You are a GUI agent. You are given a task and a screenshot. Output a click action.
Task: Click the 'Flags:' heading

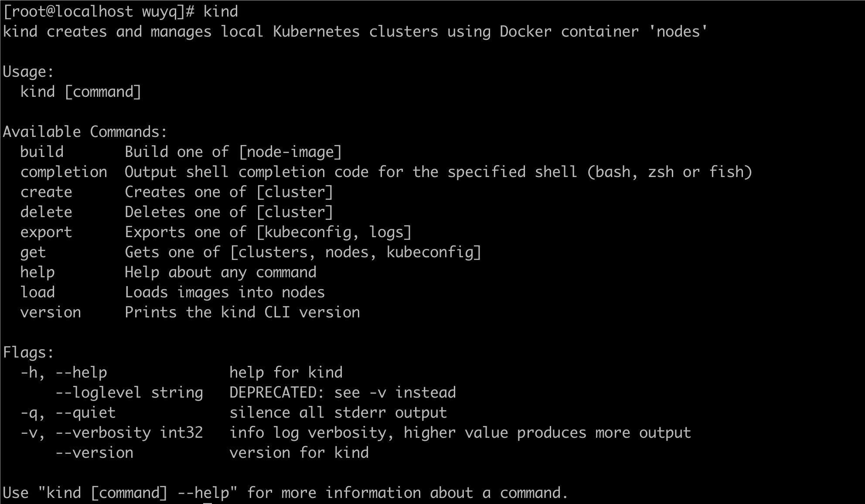28,353
